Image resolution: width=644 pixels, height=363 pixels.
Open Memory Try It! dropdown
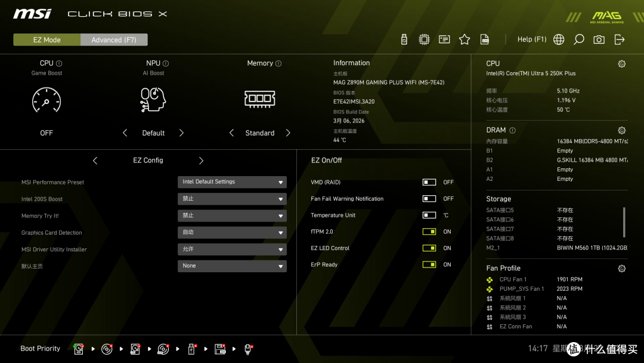(x=232, y=216)
